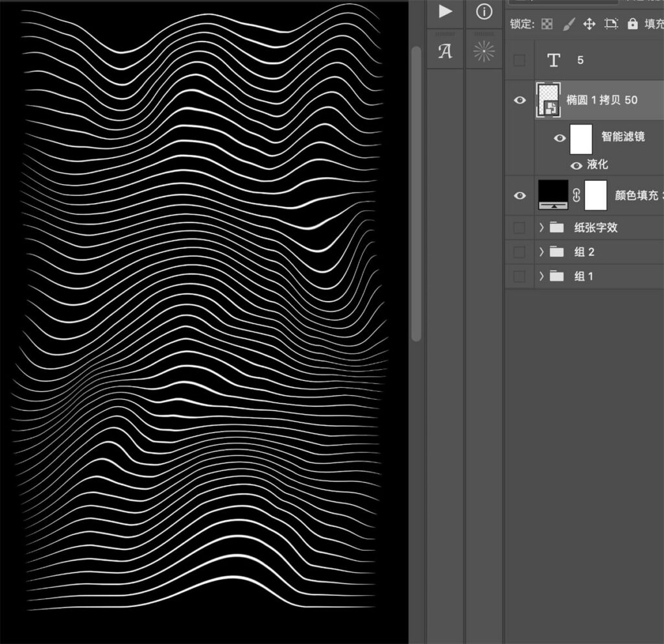This screenshot has height=644, width=664.
Task: Expand the 纸张字效 group
Action: 541,228
